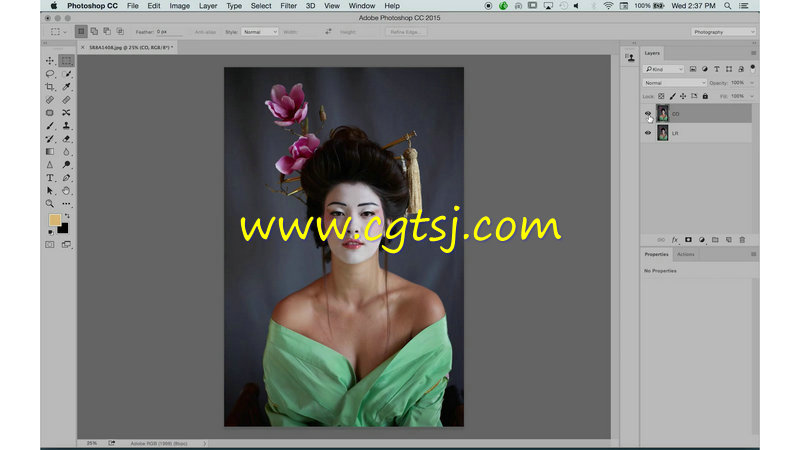Screen dimensions: 800x450
Task: Choose Add to selection mode
Action: [94, 32]
